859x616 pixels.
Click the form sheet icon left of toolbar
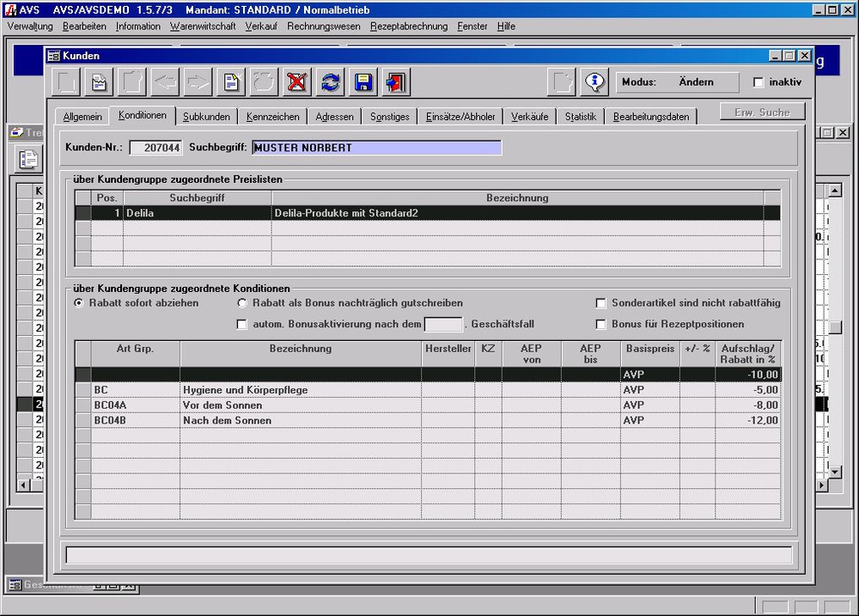100,82
